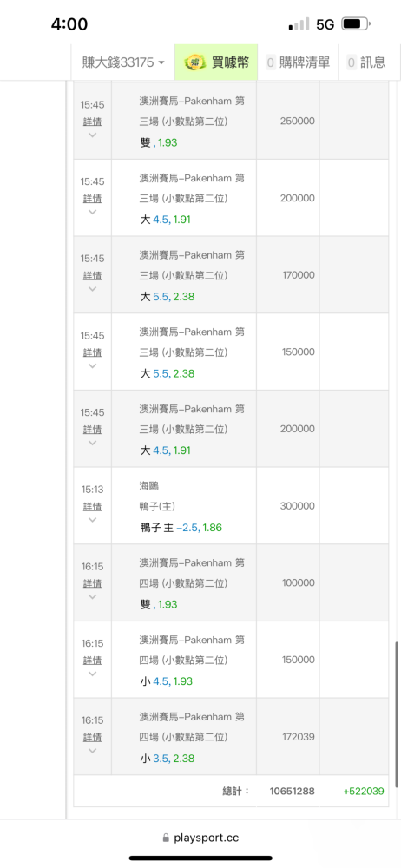Click 詳情 for 16:15 100000 雙 bet
401x868 pixels.
(93, 583)
